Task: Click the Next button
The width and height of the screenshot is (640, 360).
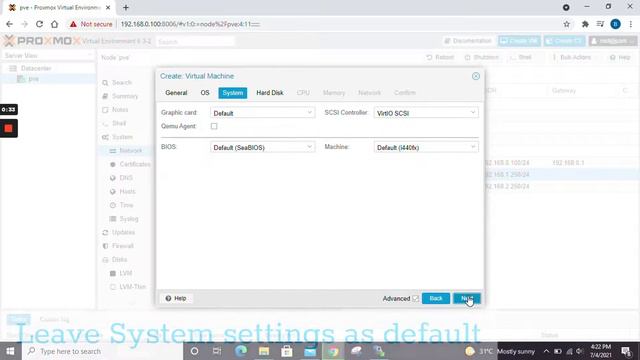Action: coord(467,298)
